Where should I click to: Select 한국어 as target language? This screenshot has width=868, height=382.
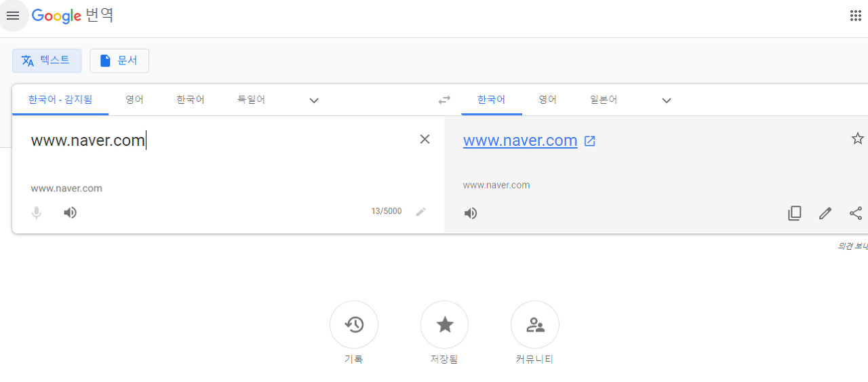pos(492,100)
